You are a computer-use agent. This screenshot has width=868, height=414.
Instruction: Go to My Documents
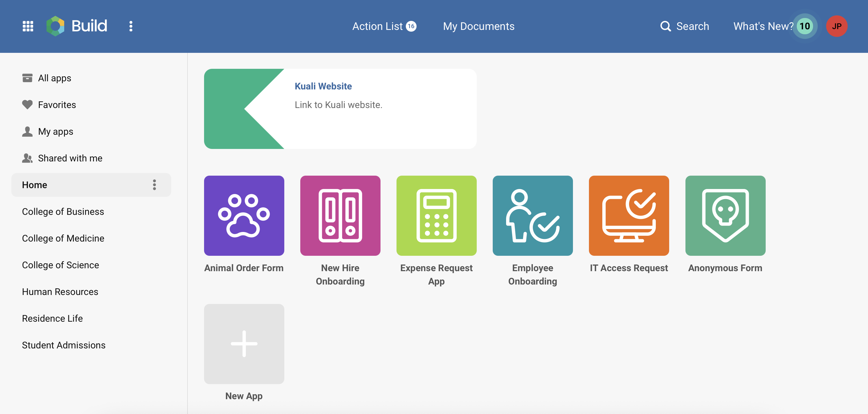point(478,26)
